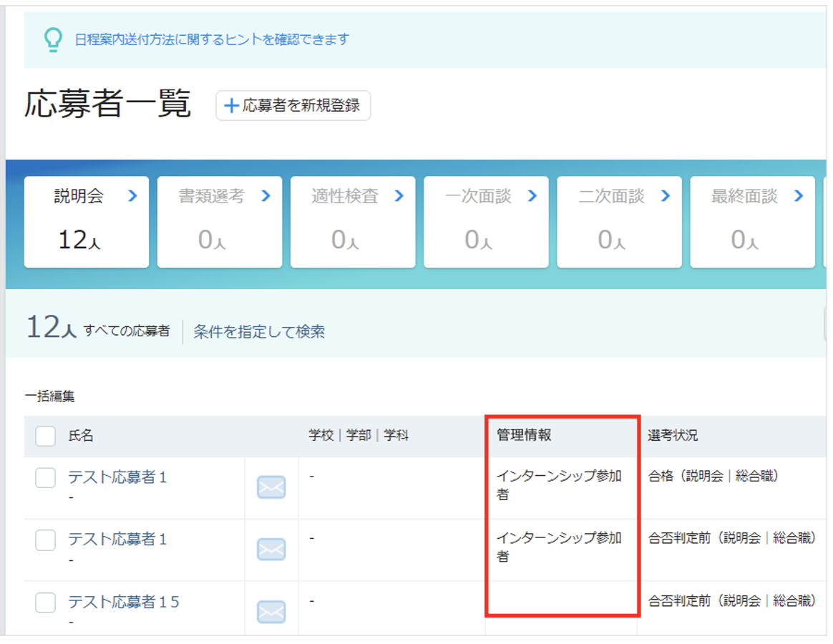
Task: Click the 選考状況 column header
Action: [x=673, y=435]
